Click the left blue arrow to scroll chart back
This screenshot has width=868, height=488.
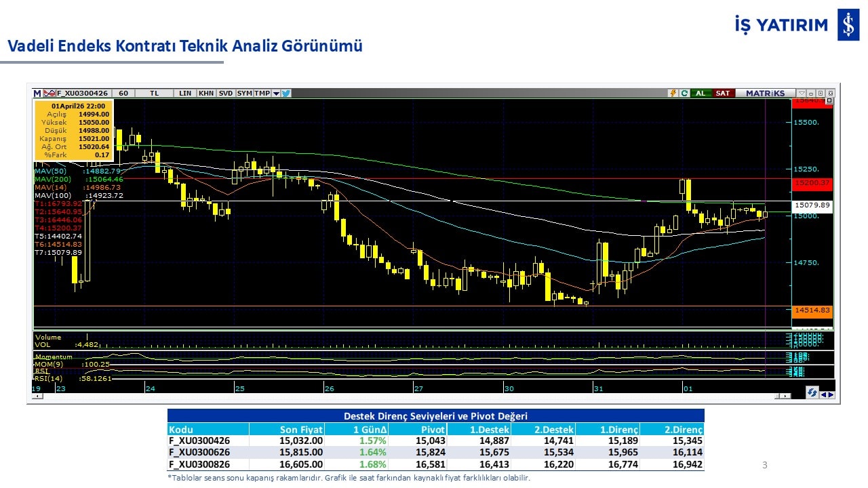(x=823, y=394)
